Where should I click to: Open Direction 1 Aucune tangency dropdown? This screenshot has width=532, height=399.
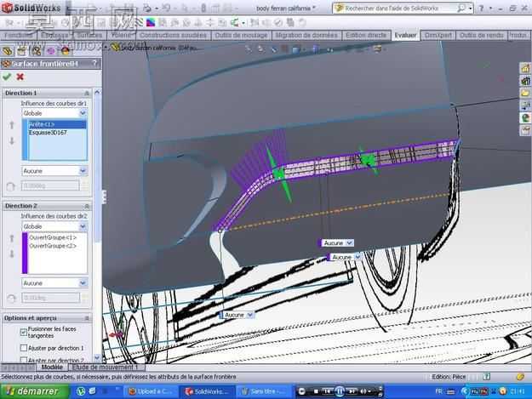[83, 171]
